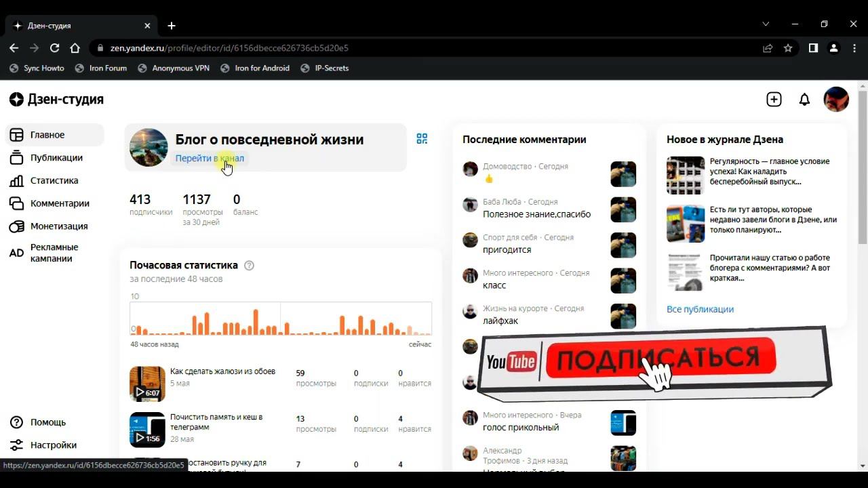This screenshot has width=868, height=488.
Task: Reload the page
Action: coord(55,48)
